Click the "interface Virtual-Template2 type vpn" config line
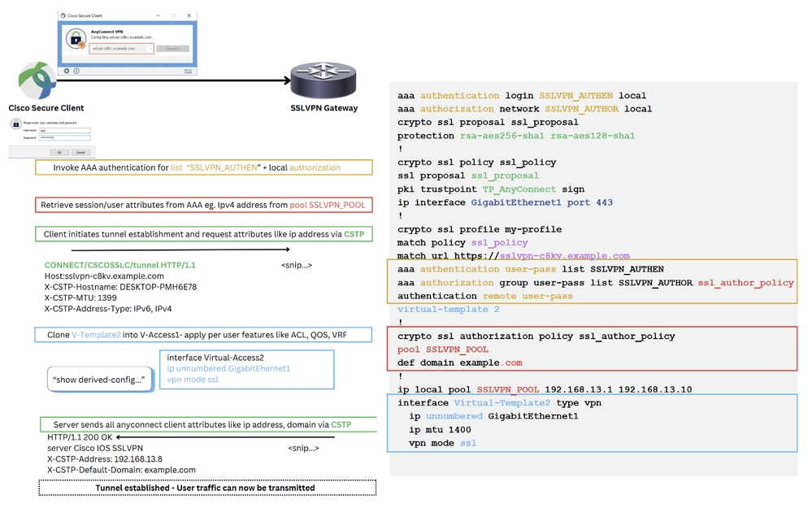This screenshot has width=812, height=508. coord(499,403)
